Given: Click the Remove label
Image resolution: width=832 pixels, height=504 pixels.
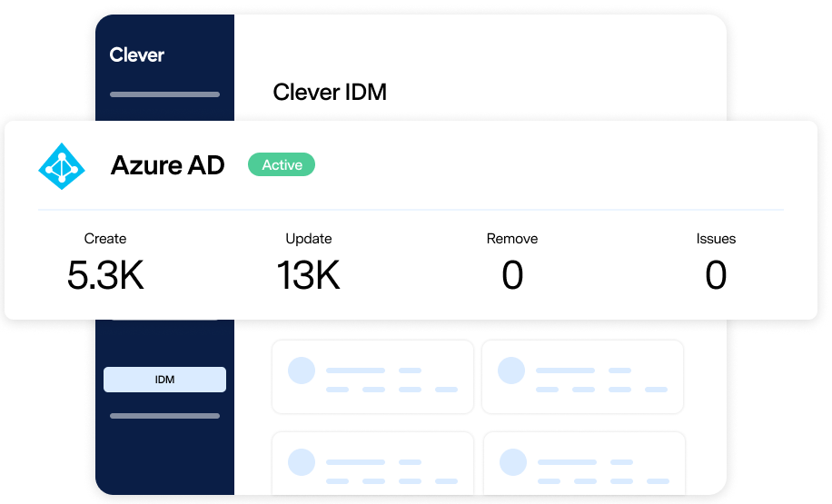Looking at the screenshot, I should pyautogui.click(x=512, y=239).
